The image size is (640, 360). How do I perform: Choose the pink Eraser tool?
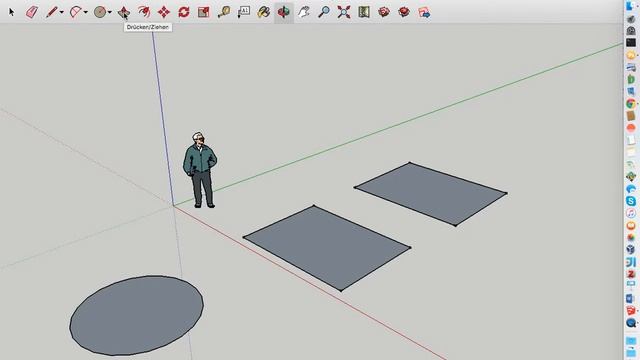click(x=32, y=12)
